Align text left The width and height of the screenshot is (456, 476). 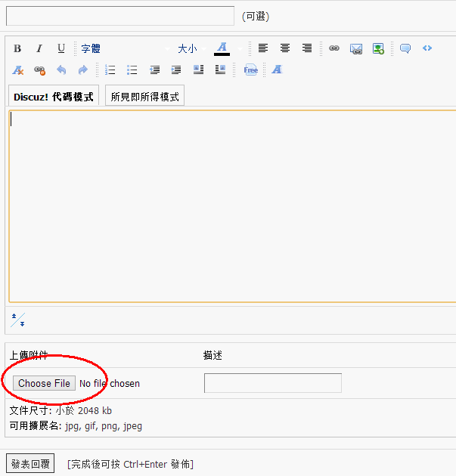(x=262, y=48)
